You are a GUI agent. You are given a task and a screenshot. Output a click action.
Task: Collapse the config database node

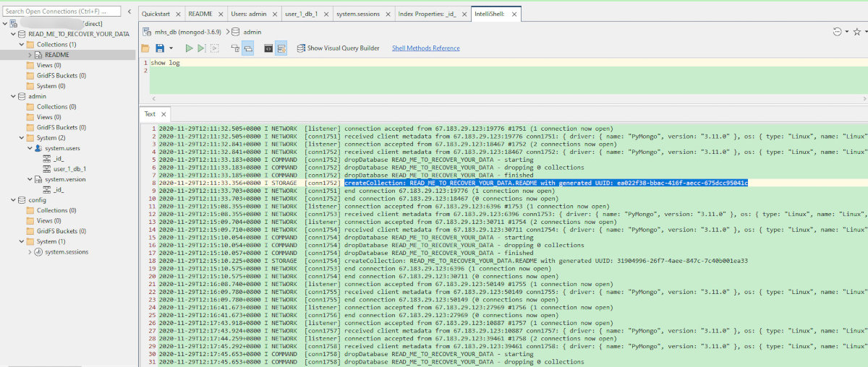pyautogui.click(x=12, y=200)
